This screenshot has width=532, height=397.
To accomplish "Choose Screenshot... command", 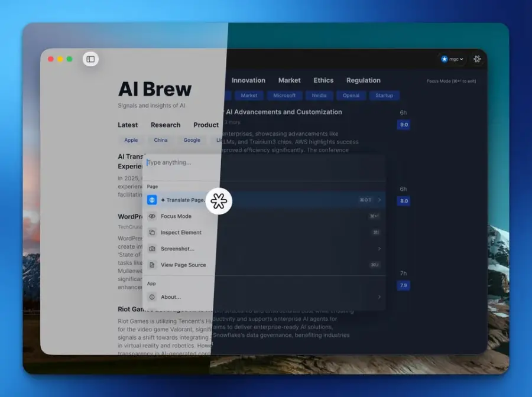I will 265,249.
